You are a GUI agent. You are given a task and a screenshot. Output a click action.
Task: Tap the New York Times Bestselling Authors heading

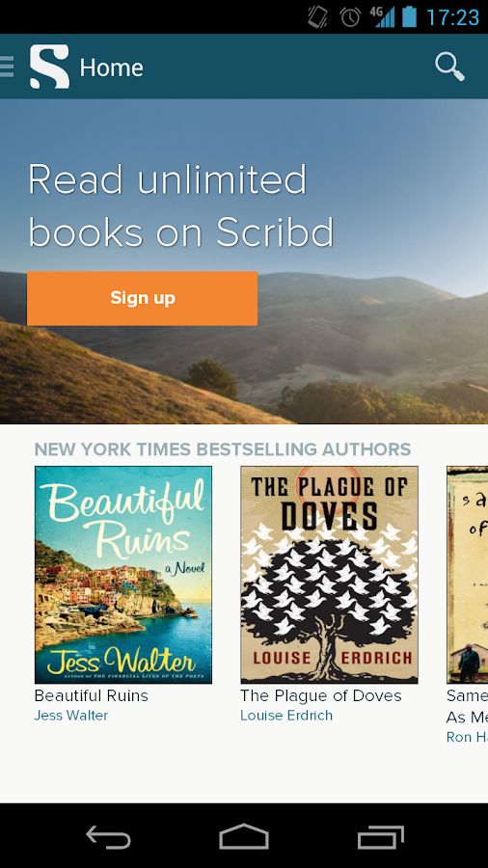[223, 448]
